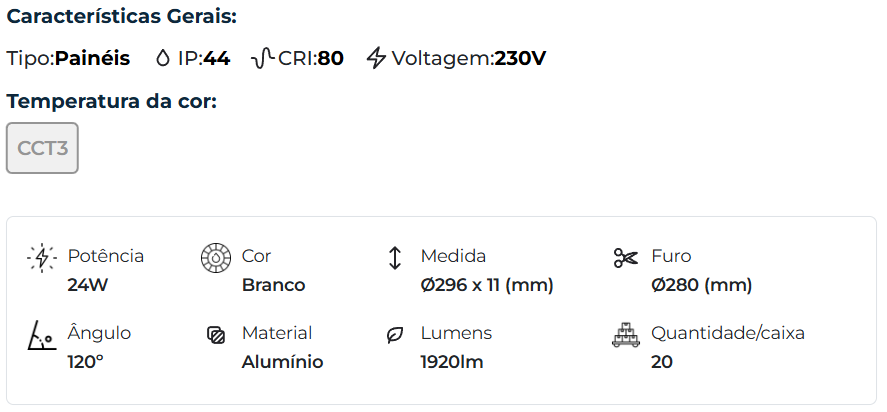
Task: Click the Ângulo angle icon
Action: coord(41,335)
